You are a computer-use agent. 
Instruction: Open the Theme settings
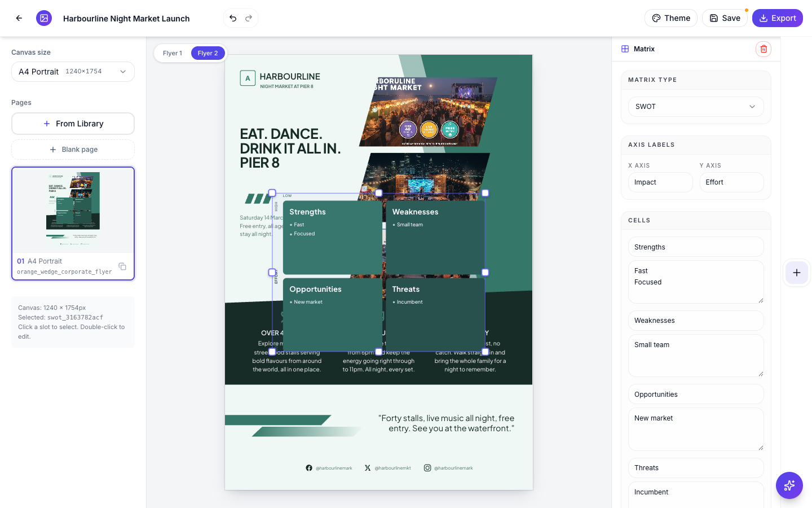pos(671,18)
